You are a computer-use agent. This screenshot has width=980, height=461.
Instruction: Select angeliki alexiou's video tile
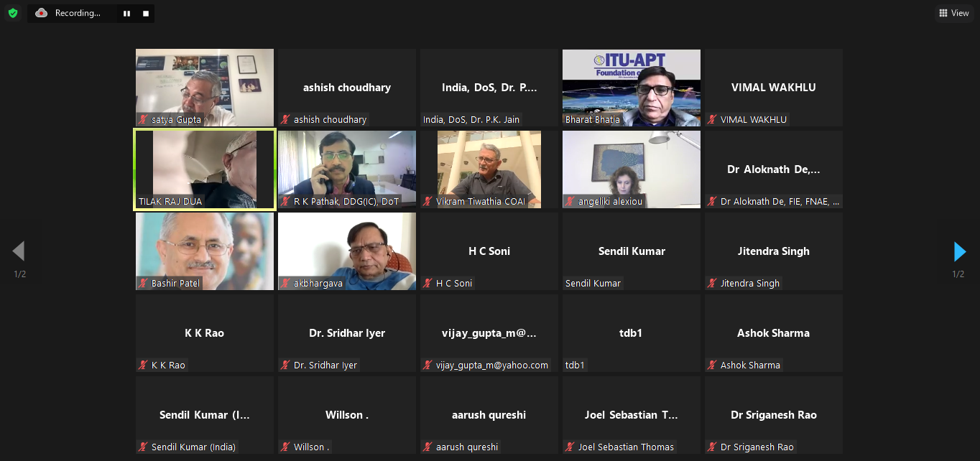tap(632, 169)
